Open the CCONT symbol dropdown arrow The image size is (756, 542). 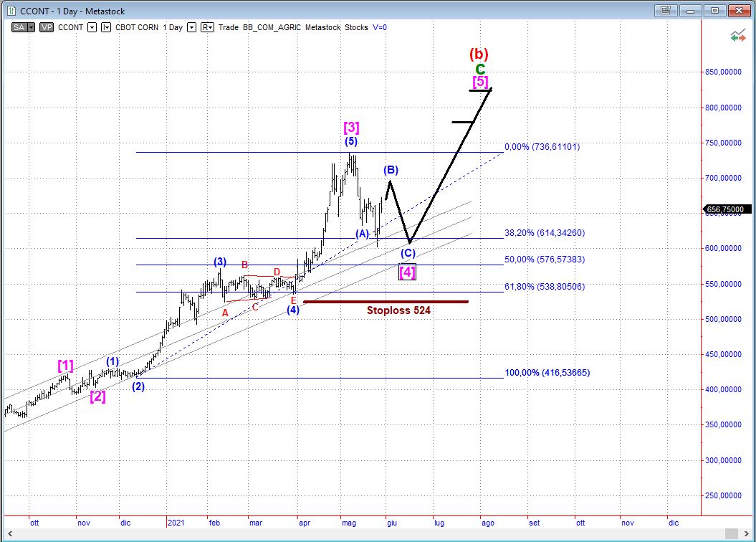pos(92,27)
